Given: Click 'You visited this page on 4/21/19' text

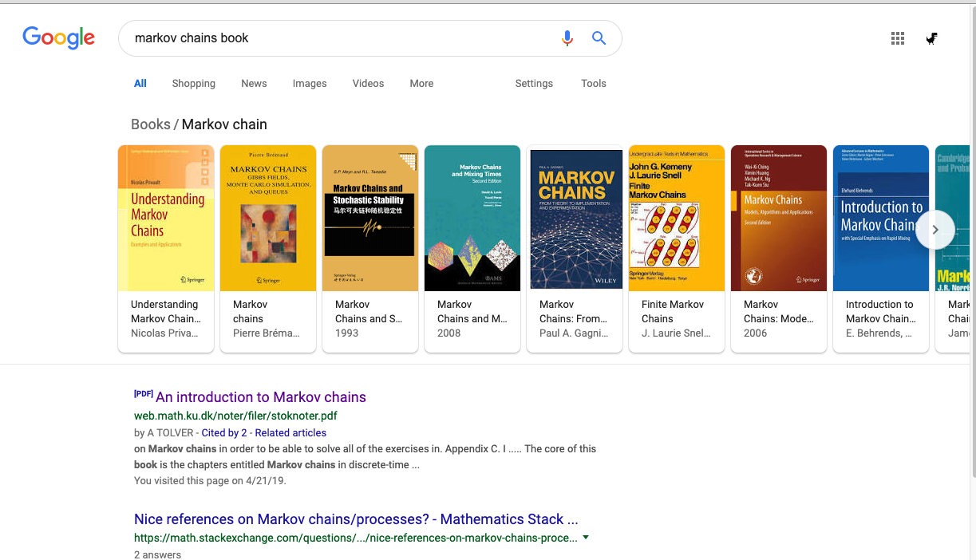Looking at the screenshot, I should (x=210, y=480).
